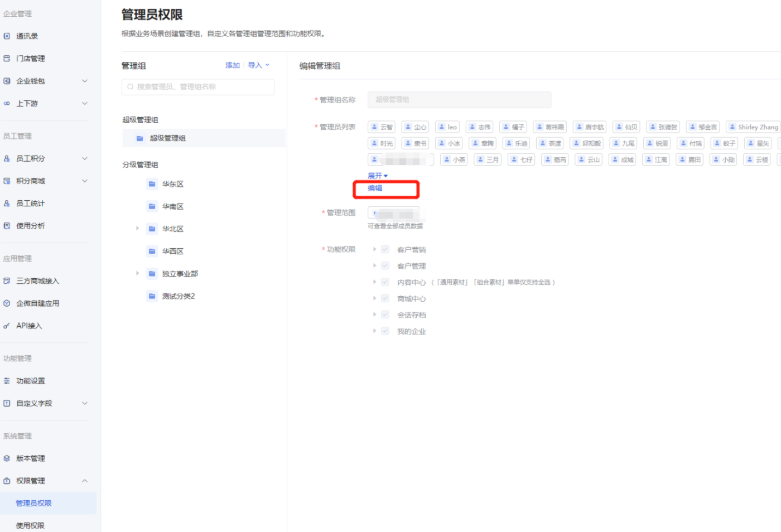The height and width of the screenshot is (532, 781).
Task: Click the 上下游 link icon
Action: pos(7,103)
